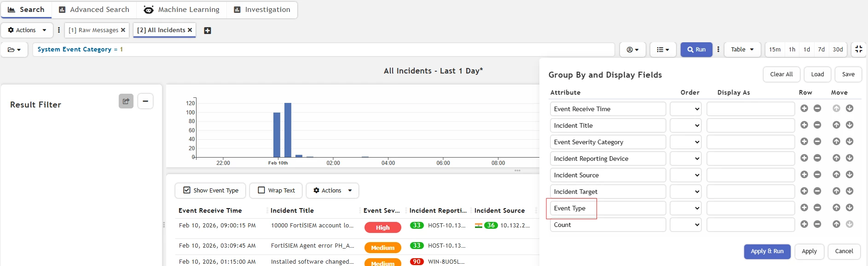Remove the Event Type row
The image size is (868, 266).
[x=817, y=208]
